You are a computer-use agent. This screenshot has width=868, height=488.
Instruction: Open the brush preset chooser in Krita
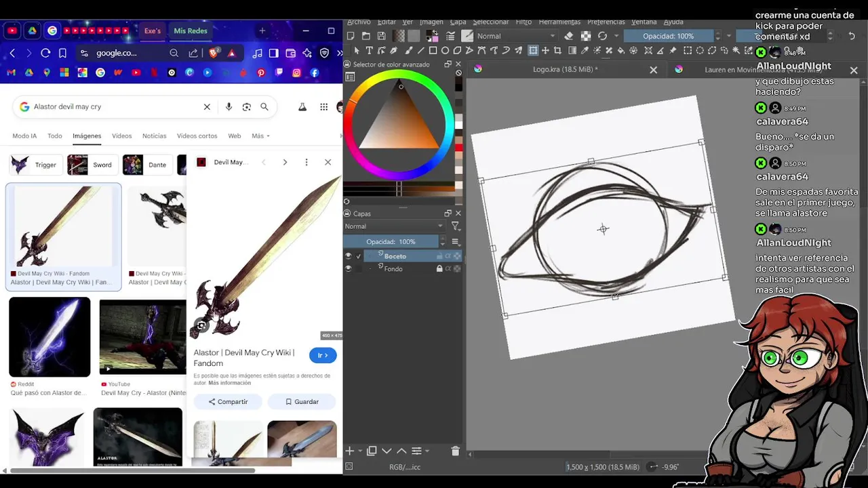tap(467, 36)
